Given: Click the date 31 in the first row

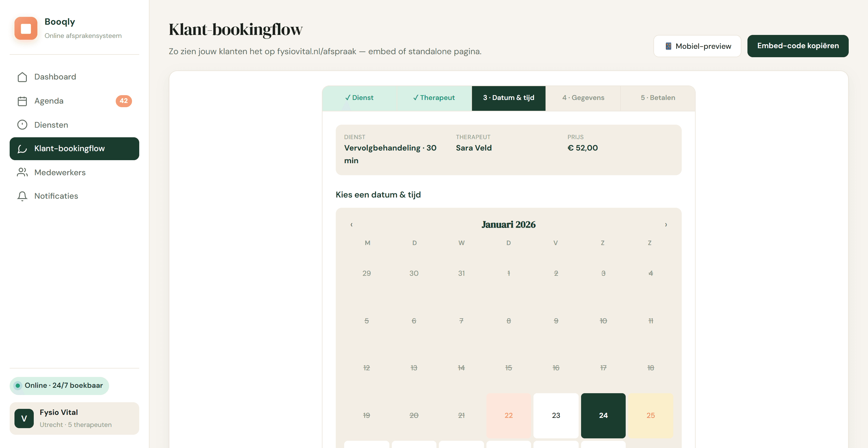Looking at the screenshot, I should pyautogui.click(x=461, y=273).
